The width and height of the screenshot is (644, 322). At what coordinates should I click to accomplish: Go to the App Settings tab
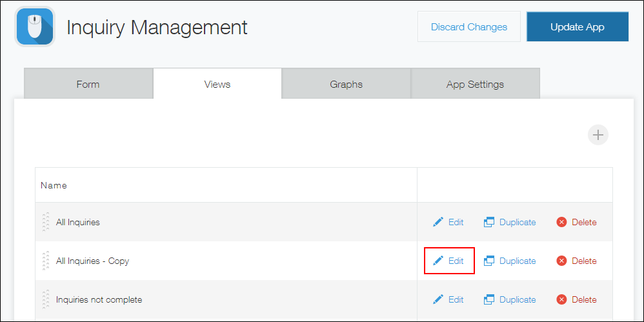coord(475,84)
